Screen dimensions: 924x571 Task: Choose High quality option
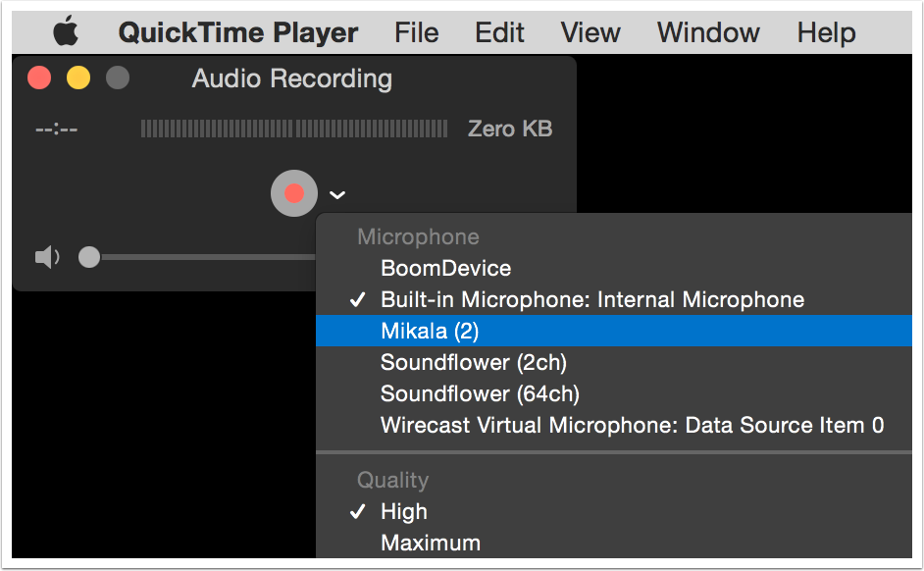pos(403,512)
